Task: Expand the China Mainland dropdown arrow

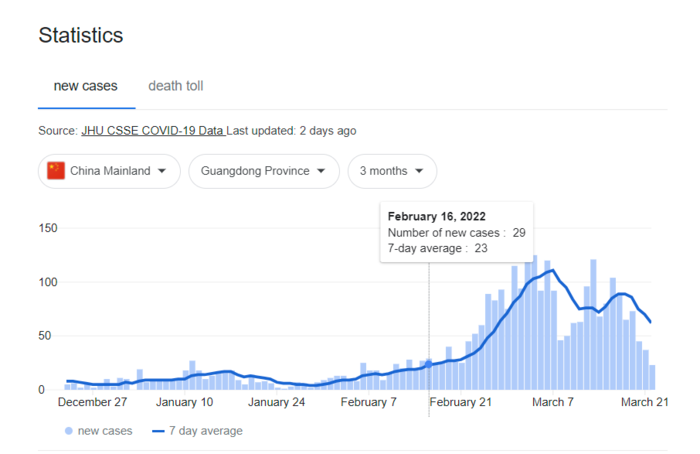Action: coord(161,171)
